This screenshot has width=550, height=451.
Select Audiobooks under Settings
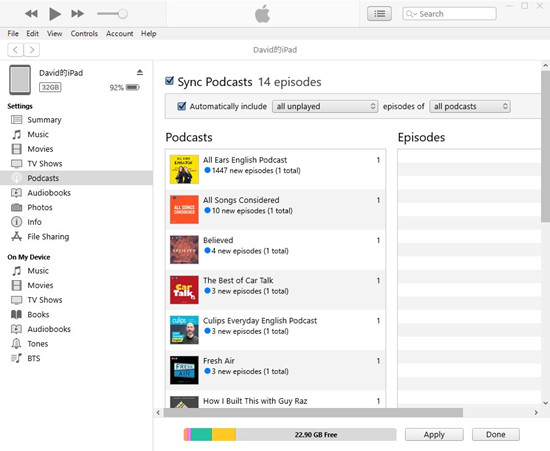(x=76, y=193)
